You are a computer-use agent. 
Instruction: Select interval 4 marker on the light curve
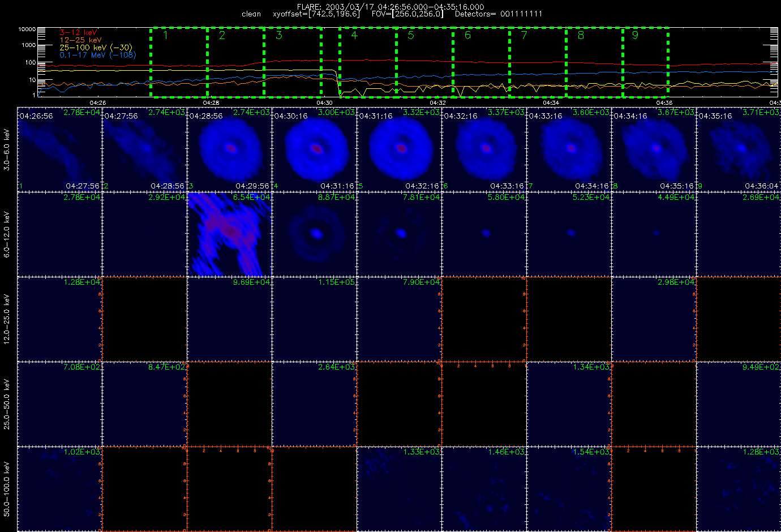tap(354, 35)
